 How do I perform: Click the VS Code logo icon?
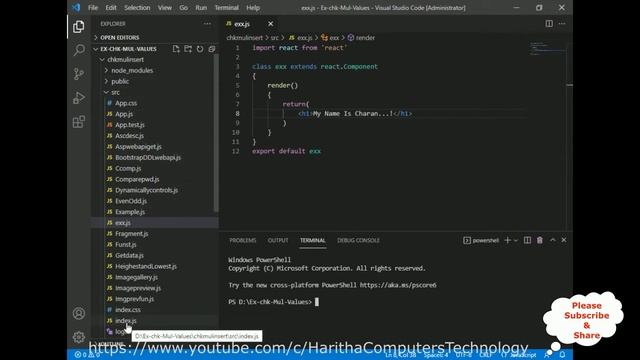(76, 7)
